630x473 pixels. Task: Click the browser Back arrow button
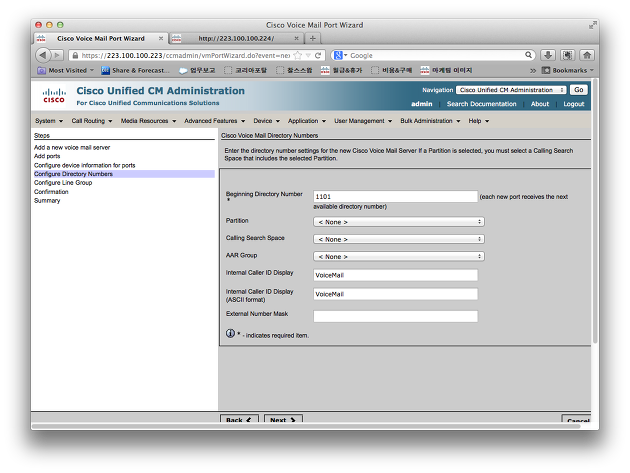pos(43,55)
